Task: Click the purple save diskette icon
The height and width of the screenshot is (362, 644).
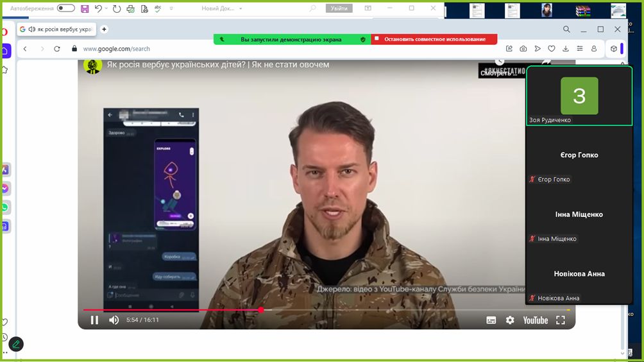Action: (x=85, y=8)
